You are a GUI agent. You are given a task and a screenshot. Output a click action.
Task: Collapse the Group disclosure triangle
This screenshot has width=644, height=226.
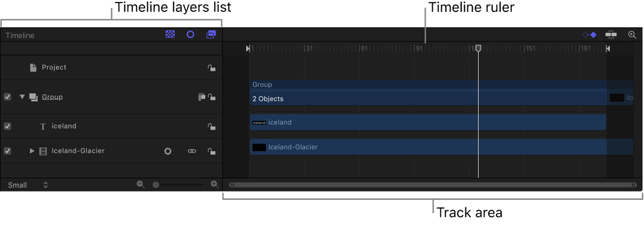22,97
